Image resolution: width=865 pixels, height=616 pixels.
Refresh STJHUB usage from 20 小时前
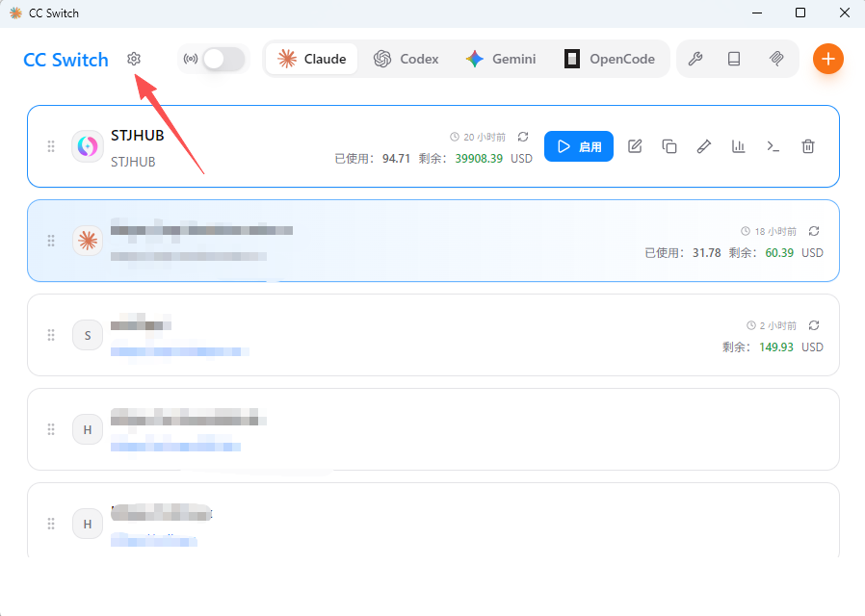point(523,137)
